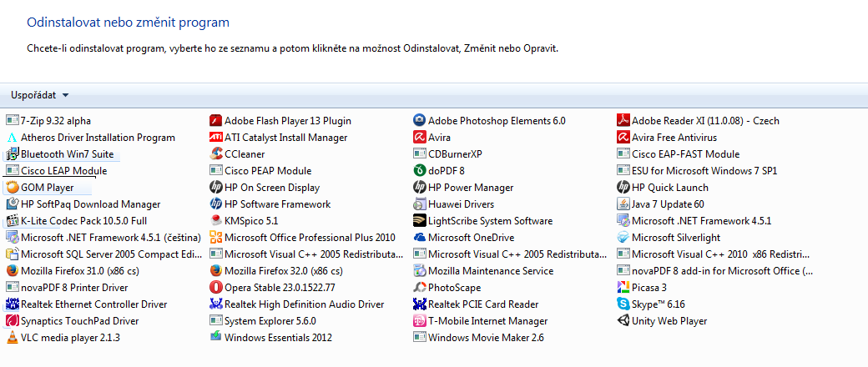Viewport: 868px width, 367px height.
Task: Pick the KMSpico 5.1 list item
Action: coord(251,221)
